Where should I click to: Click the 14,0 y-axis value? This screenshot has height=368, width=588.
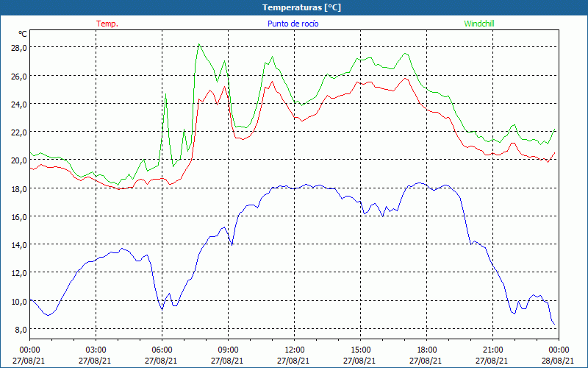click(x=18, y=245)
